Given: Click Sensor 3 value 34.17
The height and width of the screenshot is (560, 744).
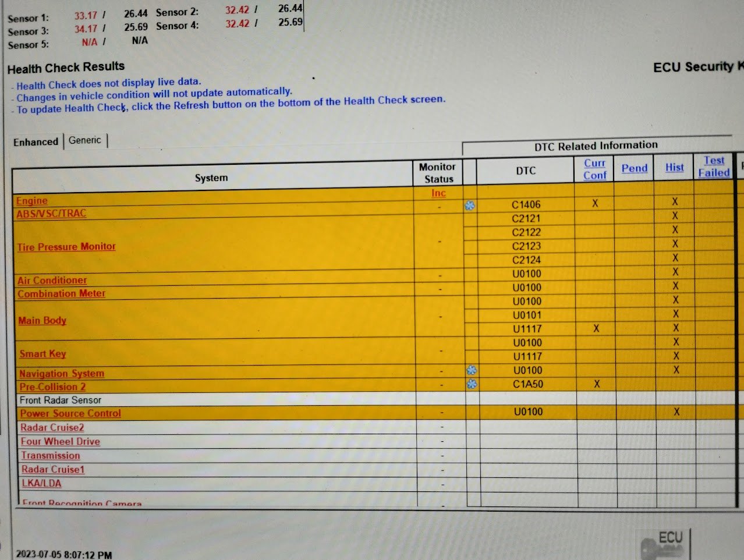Looking at the screenshot, I should coord(86,29).
